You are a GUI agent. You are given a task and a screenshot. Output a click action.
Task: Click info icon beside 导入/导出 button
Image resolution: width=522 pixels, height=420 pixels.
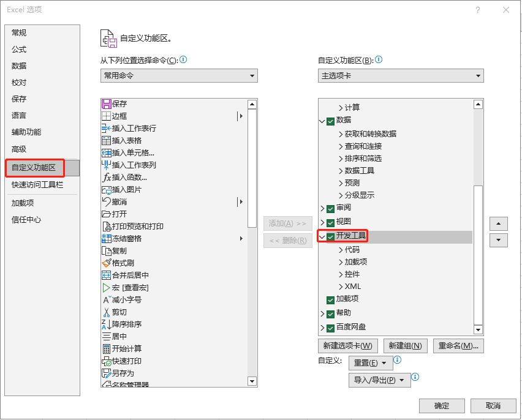click(x=415, y=377)
